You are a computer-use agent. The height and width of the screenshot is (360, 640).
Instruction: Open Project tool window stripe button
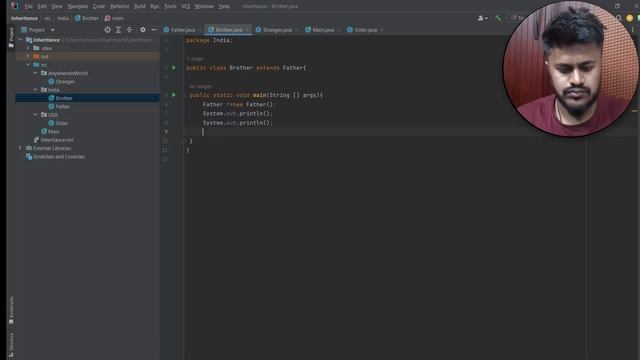(x=11, y=38)
